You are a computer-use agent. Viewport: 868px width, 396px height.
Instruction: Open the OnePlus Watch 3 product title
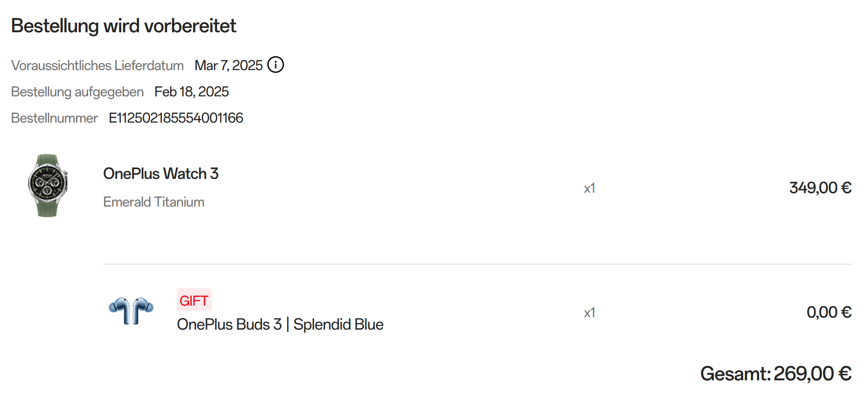161,174
